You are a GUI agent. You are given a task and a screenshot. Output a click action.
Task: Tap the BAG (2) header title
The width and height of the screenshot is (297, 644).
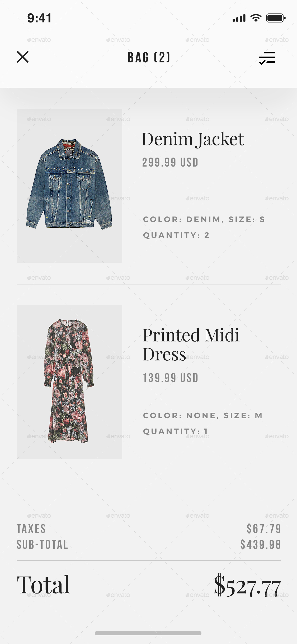point(149,57)
